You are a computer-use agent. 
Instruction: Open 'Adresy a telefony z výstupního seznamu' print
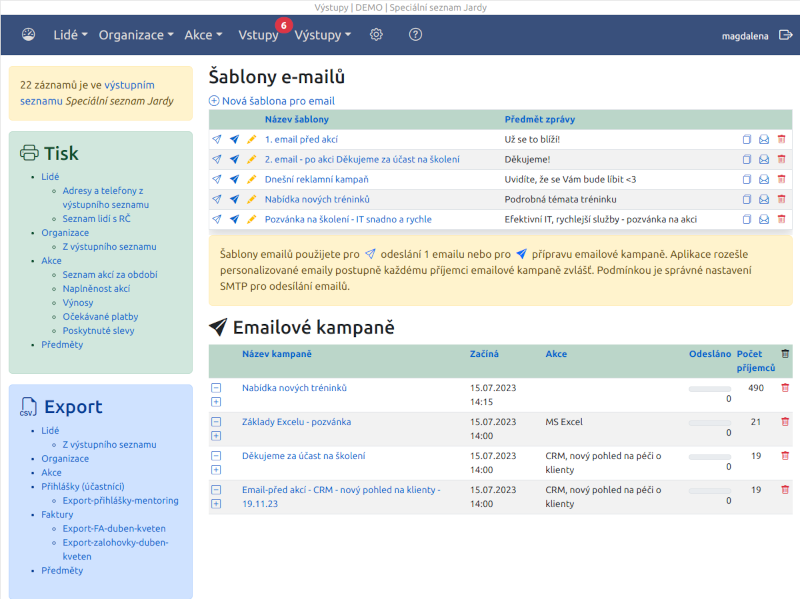106,197
